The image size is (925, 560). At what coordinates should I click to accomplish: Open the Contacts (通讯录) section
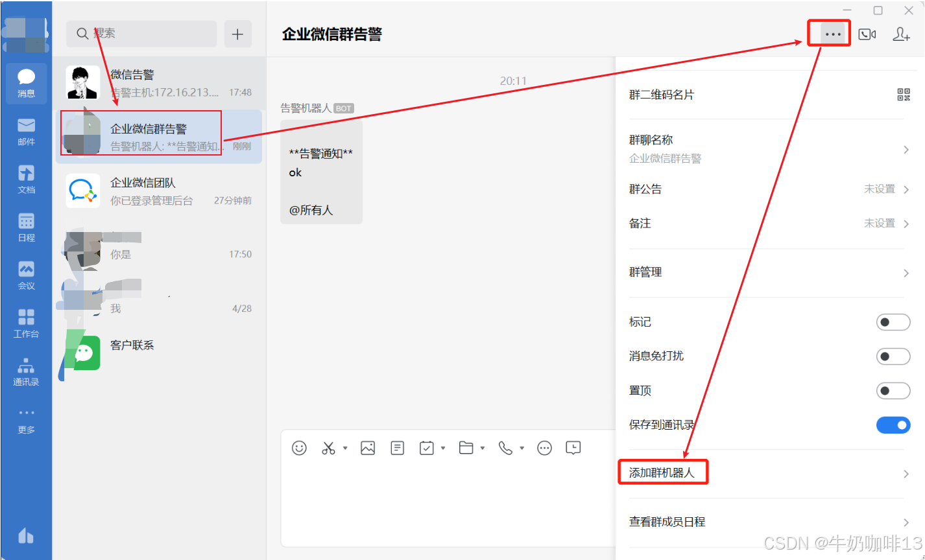point(26,372)
